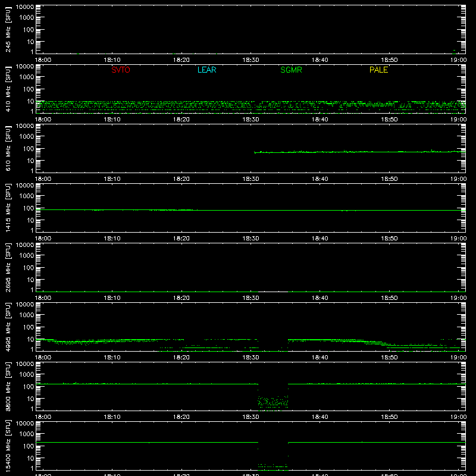
Task: Click 18:20 tick label of 610 MHz panel
Action: tap(181, 179)
